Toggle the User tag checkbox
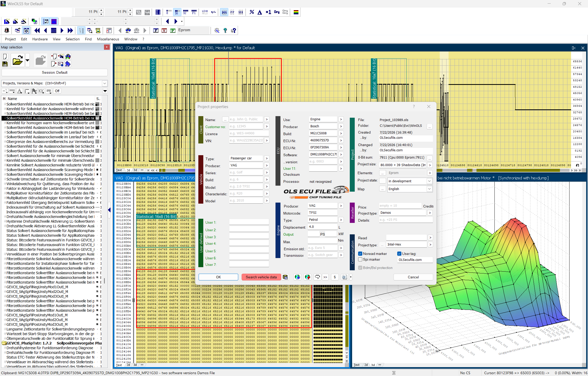588x376 pixels. tap(399, 254)
